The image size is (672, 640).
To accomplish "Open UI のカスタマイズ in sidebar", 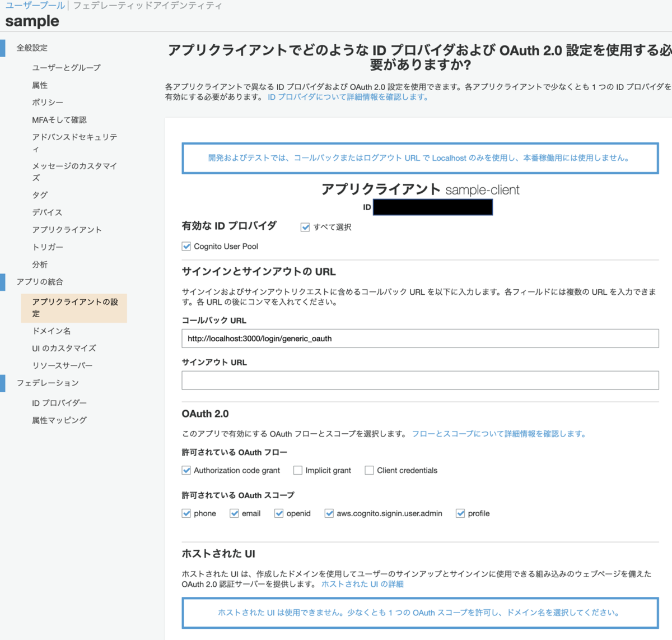I will [x=64, y=349].
